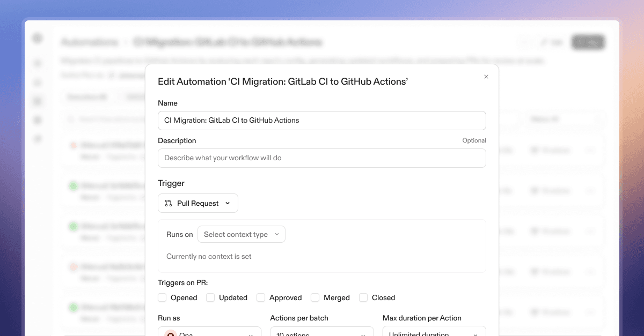
Task: Enable the Opened PR trigger checkbox
Action: (163, 297)
